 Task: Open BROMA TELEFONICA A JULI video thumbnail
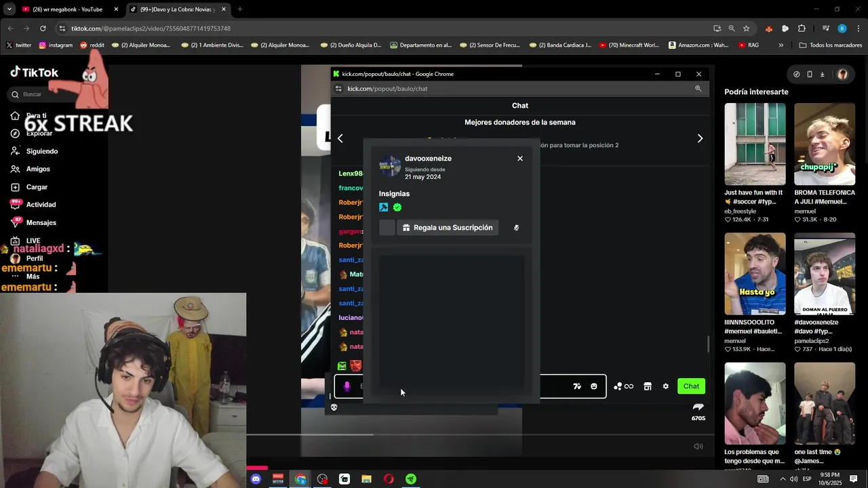[x=825, y=144]
